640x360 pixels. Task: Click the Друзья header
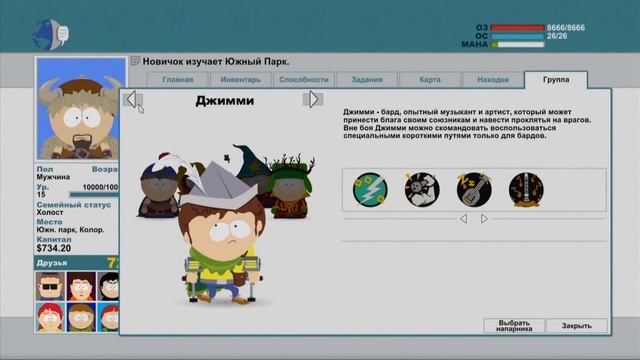(52, 263)
